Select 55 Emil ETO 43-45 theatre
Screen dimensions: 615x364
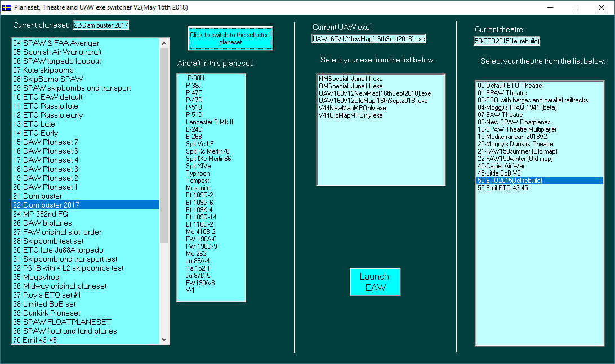tap(540, 188)
